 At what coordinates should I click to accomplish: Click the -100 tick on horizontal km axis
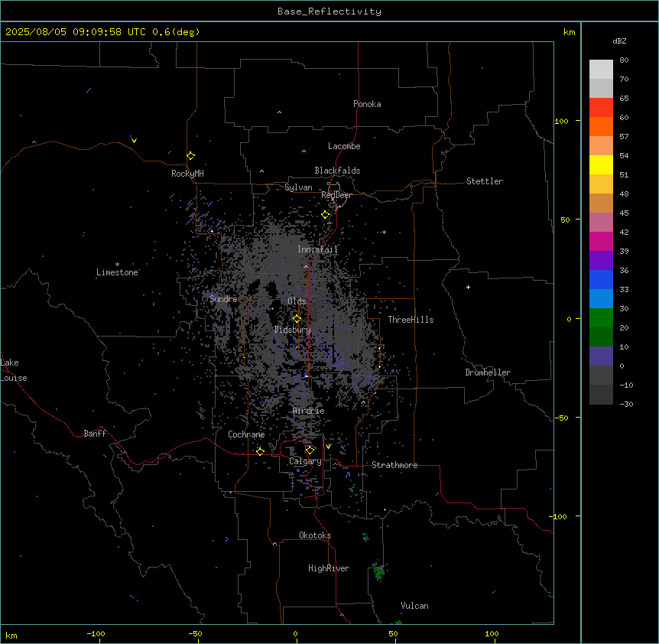(96, 633)
